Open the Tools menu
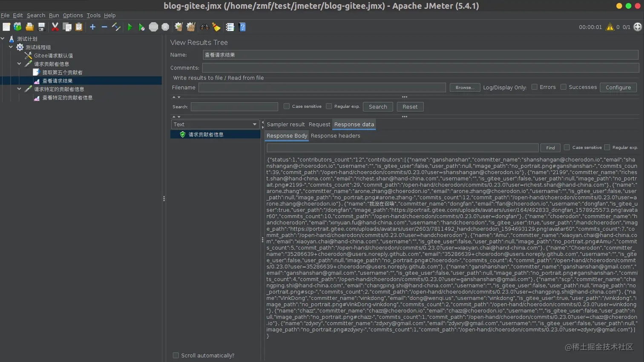Screen dimensions: 644x362 pos(93,15)
